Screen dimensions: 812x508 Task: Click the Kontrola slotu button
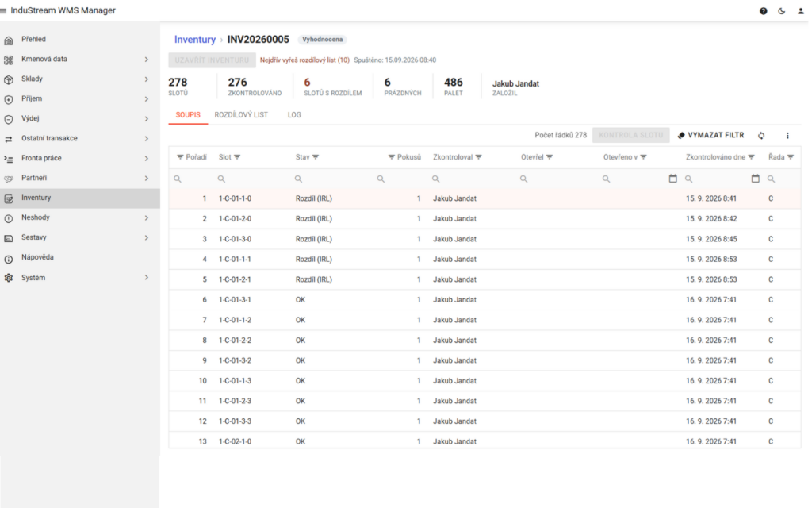point(630,135)
